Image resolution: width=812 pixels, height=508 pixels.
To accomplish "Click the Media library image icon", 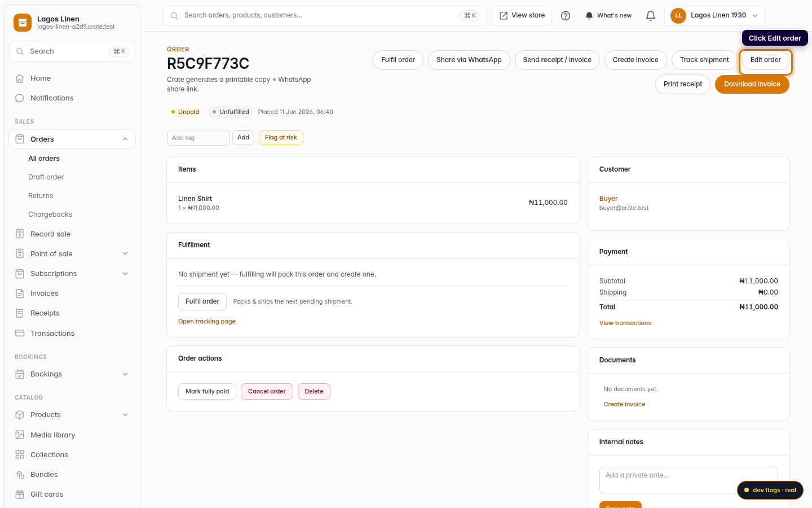I will pyautogui.click(x=20, y=435).
